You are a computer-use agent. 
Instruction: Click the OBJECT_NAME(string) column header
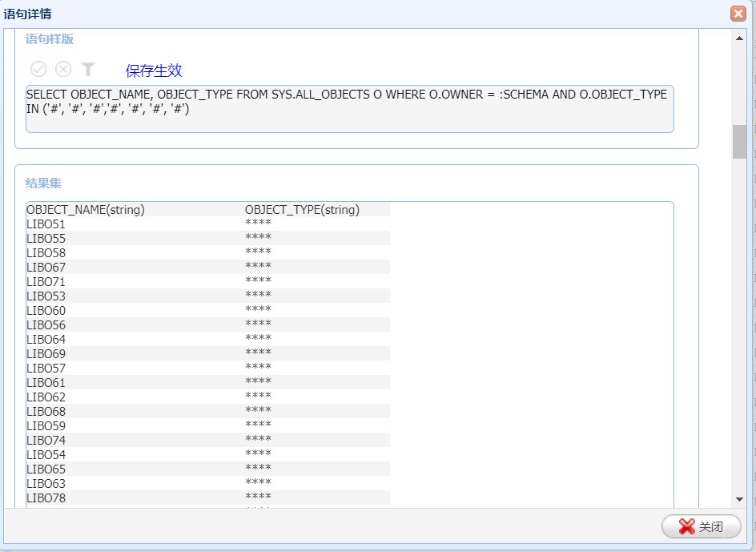[x=86, y=210]
